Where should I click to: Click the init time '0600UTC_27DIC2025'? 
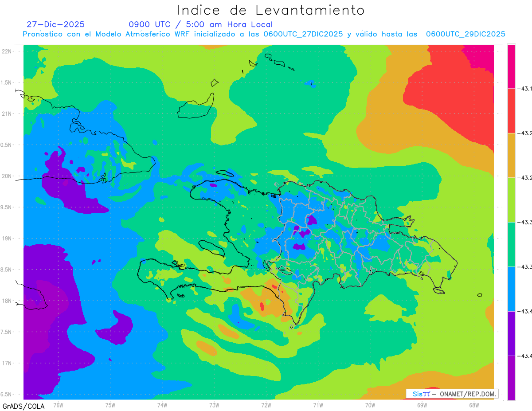click(303, 34)
